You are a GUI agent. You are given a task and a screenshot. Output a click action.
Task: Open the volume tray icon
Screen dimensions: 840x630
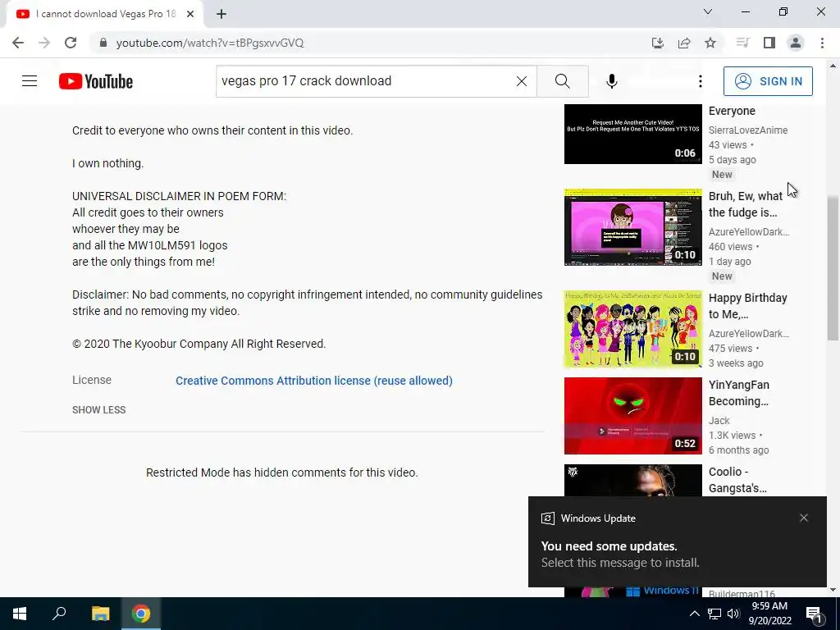click(x=733, y=614)
